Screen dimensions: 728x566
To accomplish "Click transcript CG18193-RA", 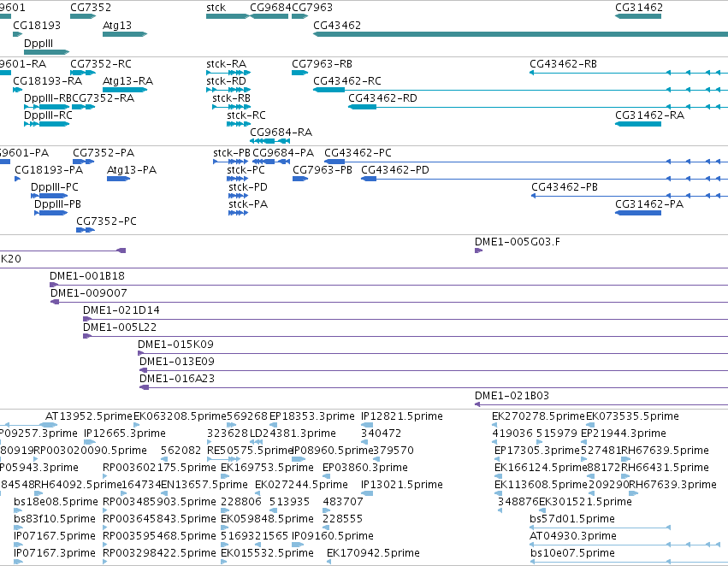I will tap(18, 90).
